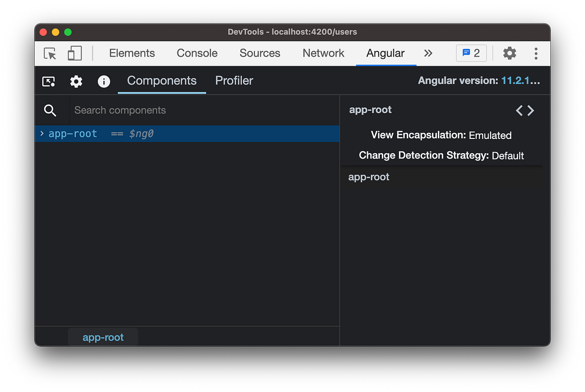Click the info icon beside the gear
Image resolution: width=585 pixels, height=392 pixels.
point(103,81)
